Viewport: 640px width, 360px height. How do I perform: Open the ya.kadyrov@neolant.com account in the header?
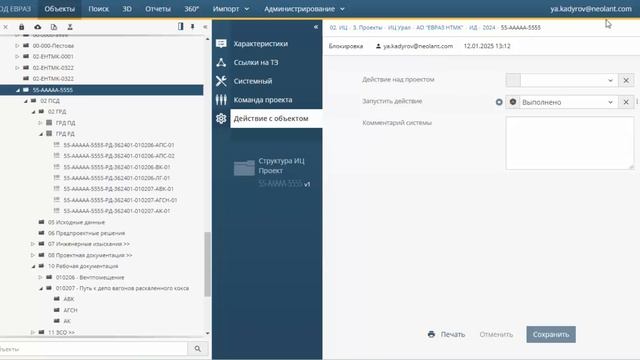(591, 9)
